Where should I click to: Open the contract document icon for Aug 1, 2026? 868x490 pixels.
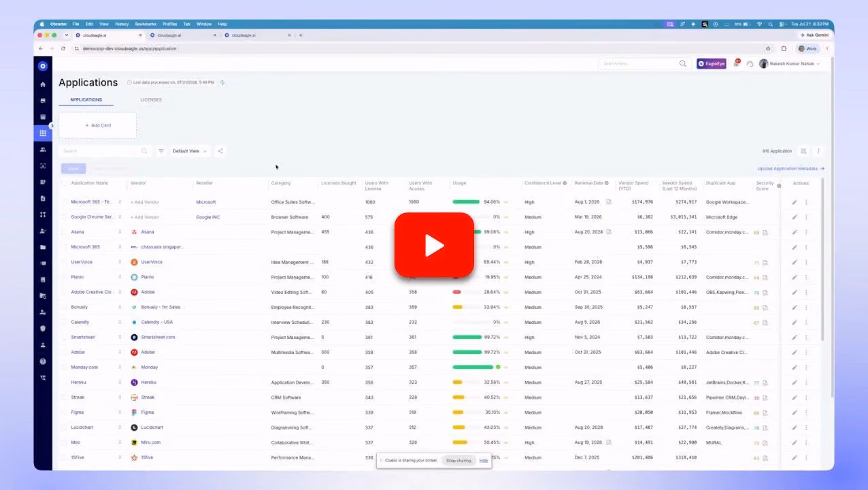609,202
